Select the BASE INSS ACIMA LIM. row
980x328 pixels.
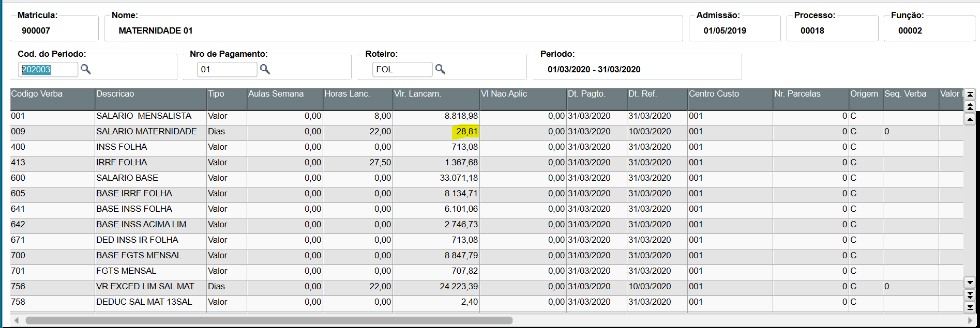pyautogui.click(x=487, y=225)
